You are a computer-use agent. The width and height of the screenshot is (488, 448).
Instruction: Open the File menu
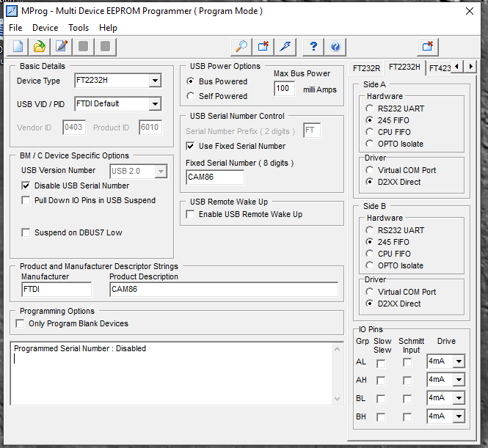point(15,28)
